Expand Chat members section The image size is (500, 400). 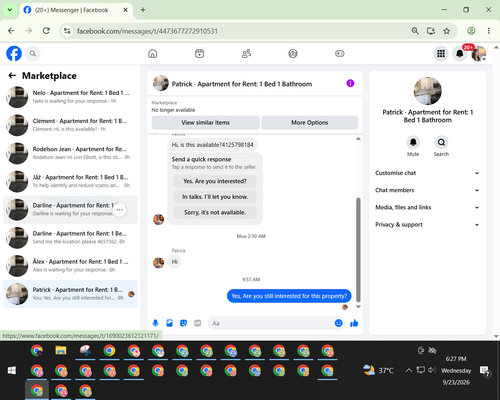427,190
